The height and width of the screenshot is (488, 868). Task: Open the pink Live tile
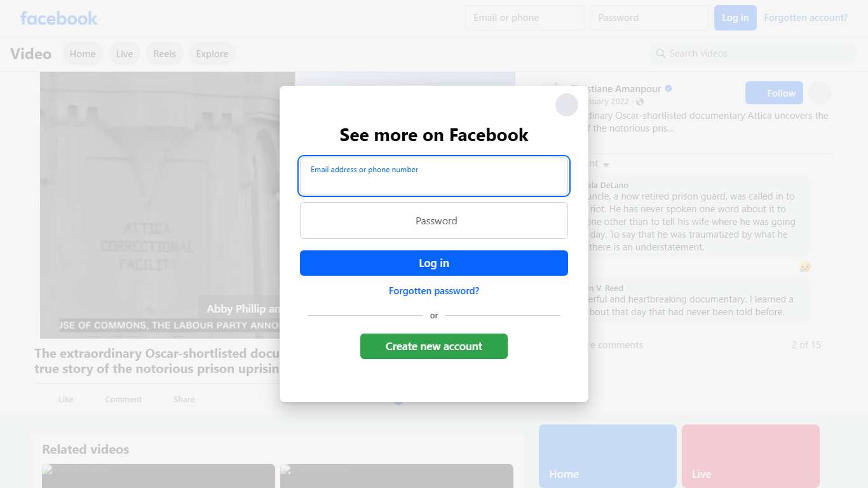750,456
